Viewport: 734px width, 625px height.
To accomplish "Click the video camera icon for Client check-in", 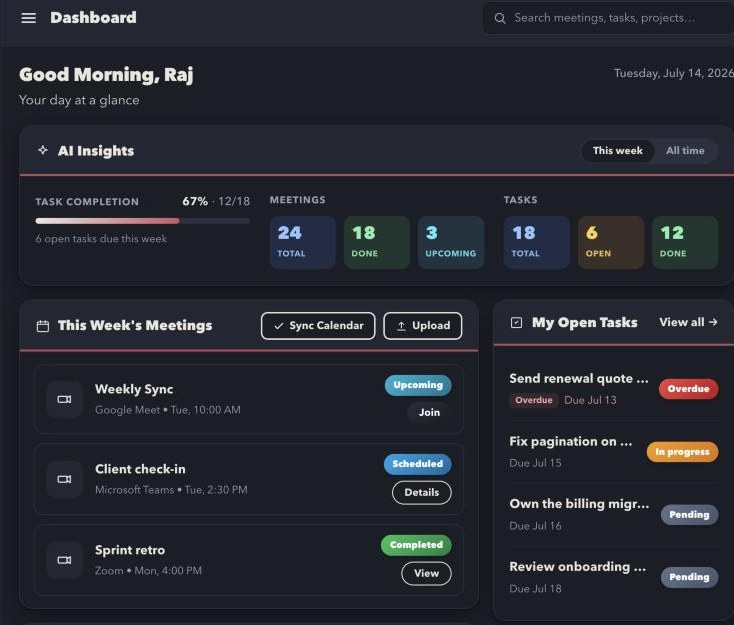I will [64, 479].
